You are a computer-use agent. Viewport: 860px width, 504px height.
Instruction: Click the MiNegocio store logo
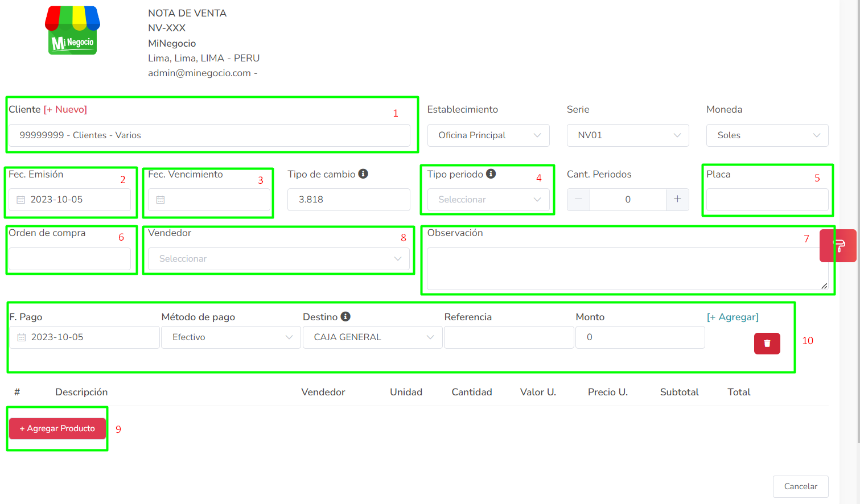point(72,30)
